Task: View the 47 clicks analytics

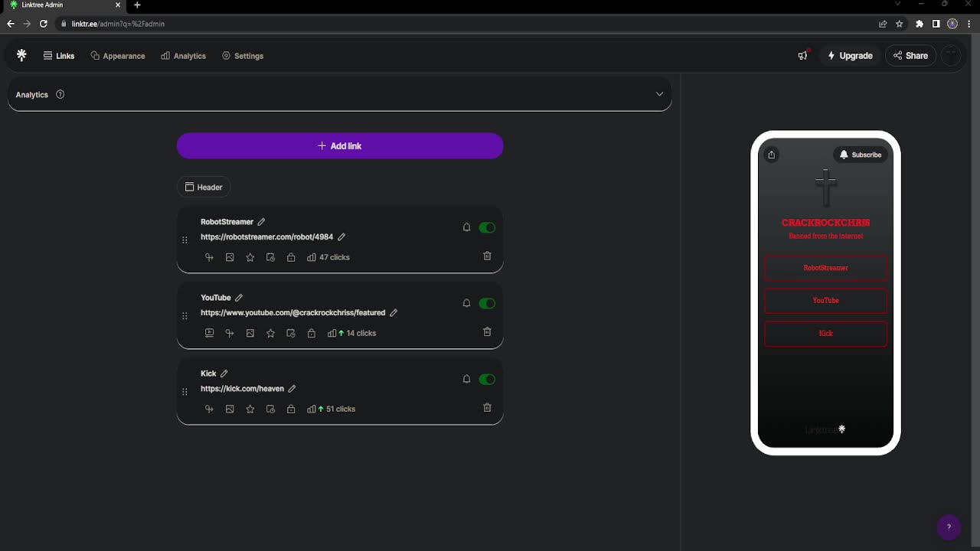Action: tap(328, 257)
